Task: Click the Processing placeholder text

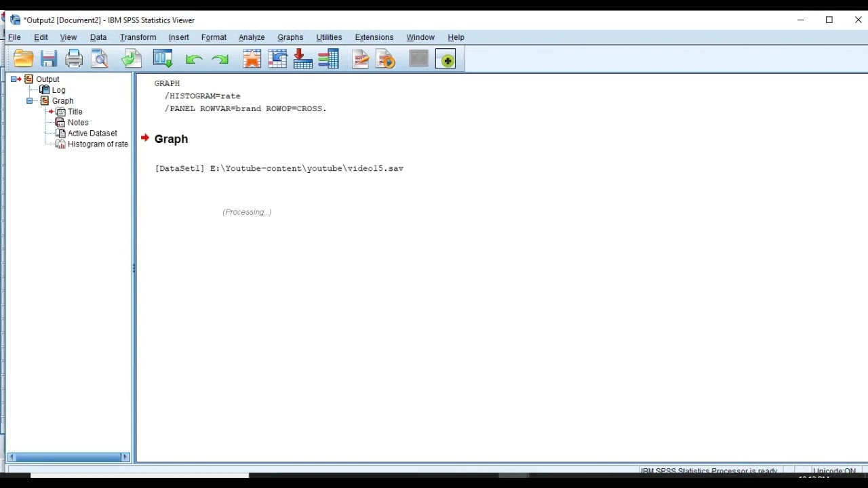Action: tap(247, 212)
